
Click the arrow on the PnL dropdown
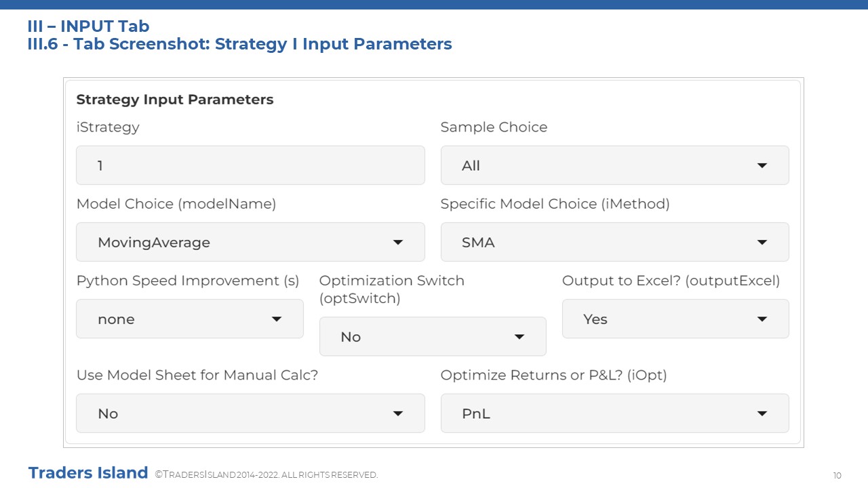(762, 413)
